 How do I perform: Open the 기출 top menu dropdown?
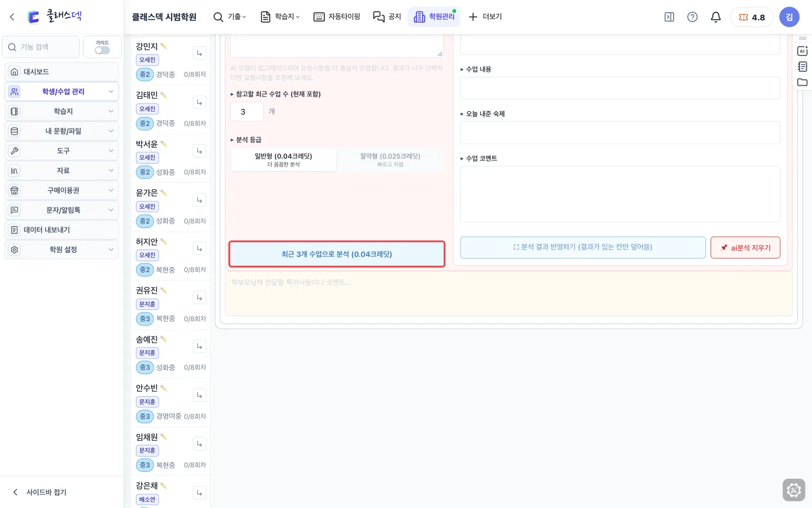230,17
